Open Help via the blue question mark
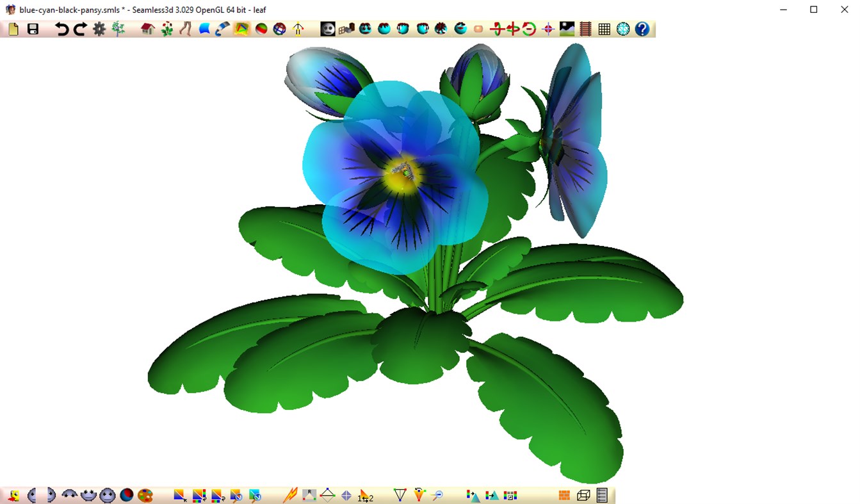The image size is (860, 504). click(641, 28)
